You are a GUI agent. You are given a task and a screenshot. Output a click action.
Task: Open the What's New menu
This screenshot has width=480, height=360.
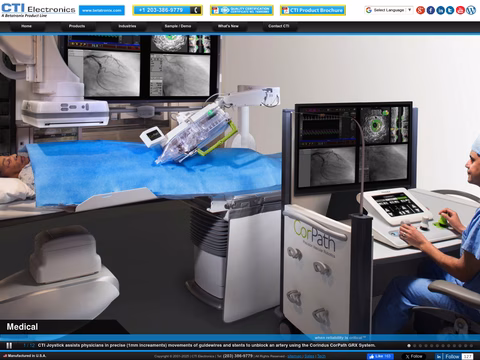tap(228, 26)
